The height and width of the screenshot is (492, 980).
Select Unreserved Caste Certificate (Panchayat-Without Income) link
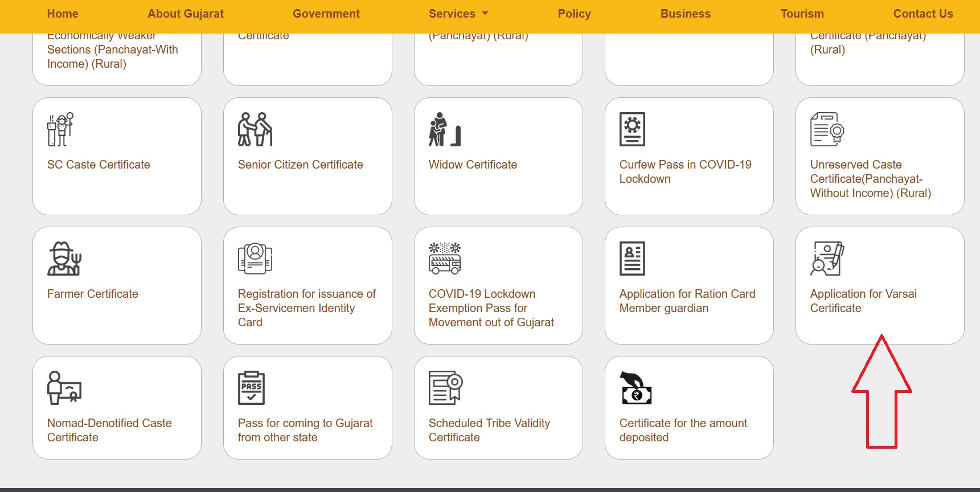pyautogui.click(x=870, y=179)
